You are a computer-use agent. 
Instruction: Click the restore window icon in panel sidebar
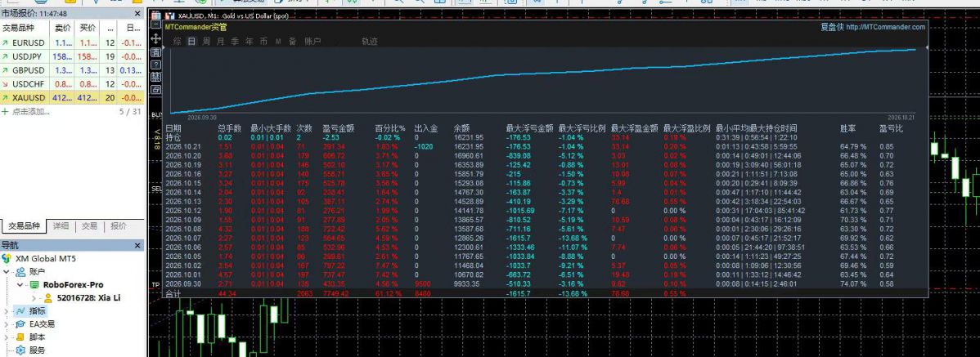tap(155, 89)
